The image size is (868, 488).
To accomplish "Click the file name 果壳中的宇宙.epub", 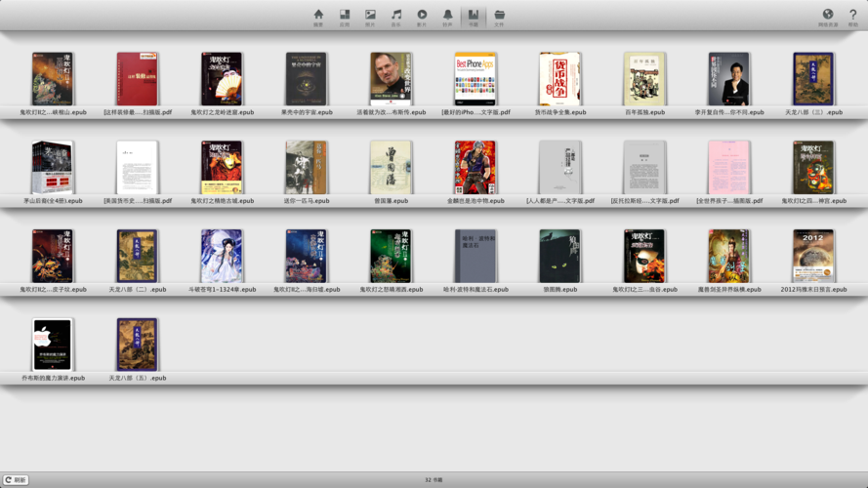I will point(307,112).
